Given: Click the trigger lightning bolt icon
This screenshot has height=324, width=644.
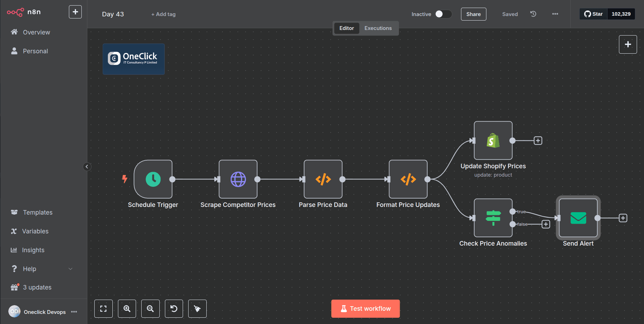Looking at the screenshot, I should 125,179.
